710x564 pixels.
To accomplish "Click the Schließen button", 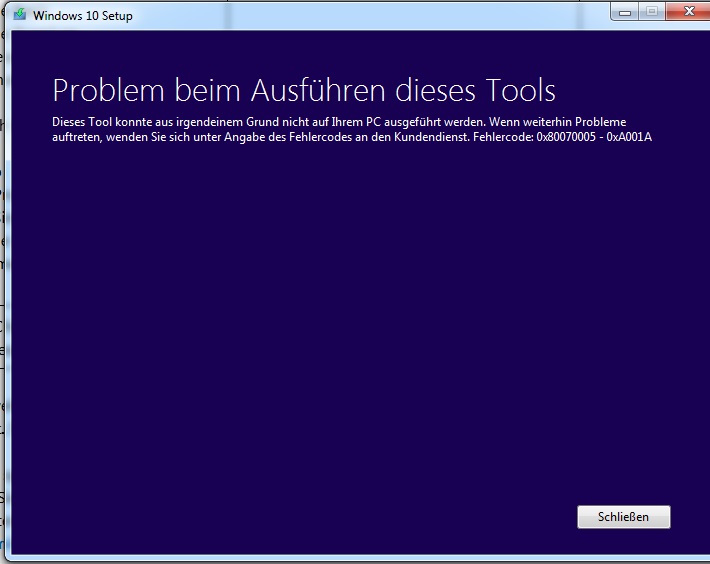I will tap(624, 516).
